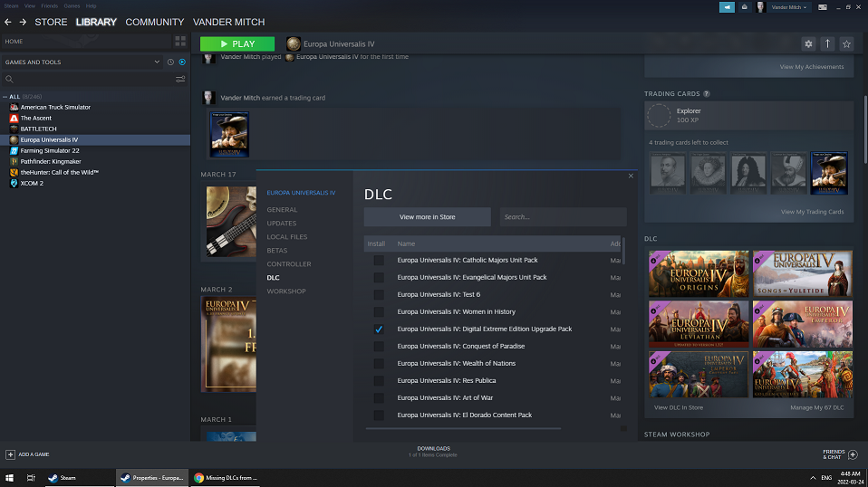Open advanced filter settings icon
Screen dimensions: 868x487
180,79
